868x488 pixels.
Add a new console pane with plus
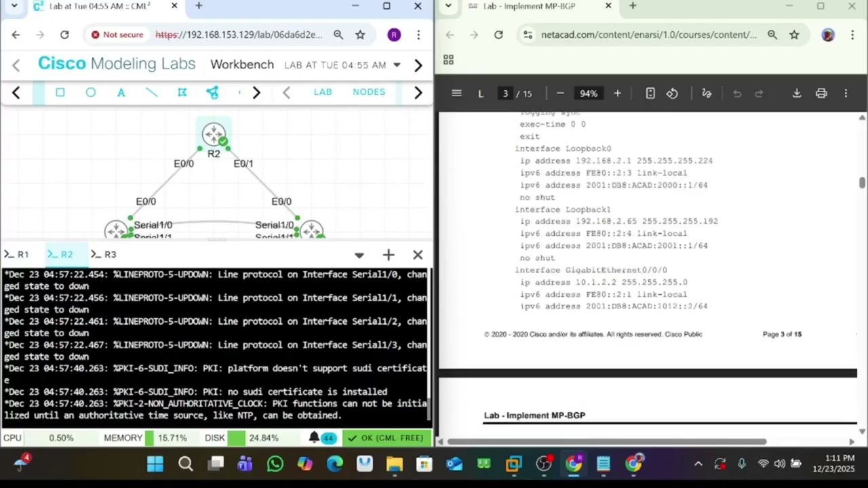pyautogui.click(x=389, y=255)
